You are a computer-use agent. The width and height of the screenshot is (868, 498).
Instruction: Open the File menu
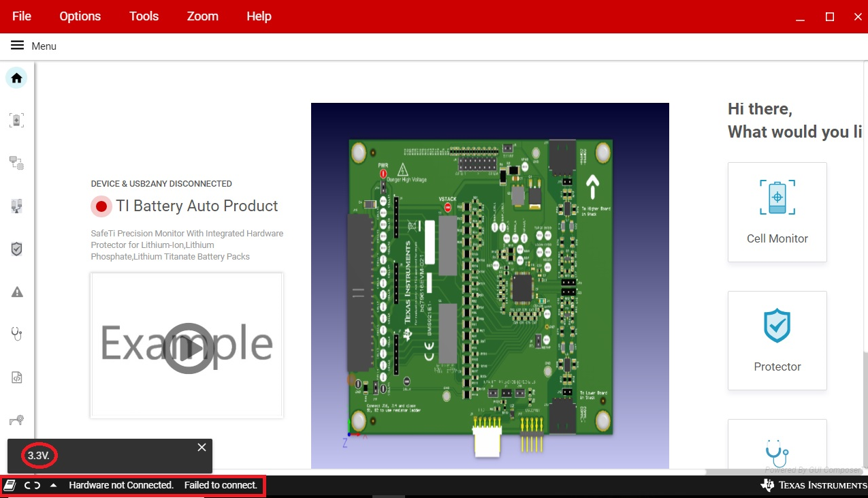click(22, 16)
